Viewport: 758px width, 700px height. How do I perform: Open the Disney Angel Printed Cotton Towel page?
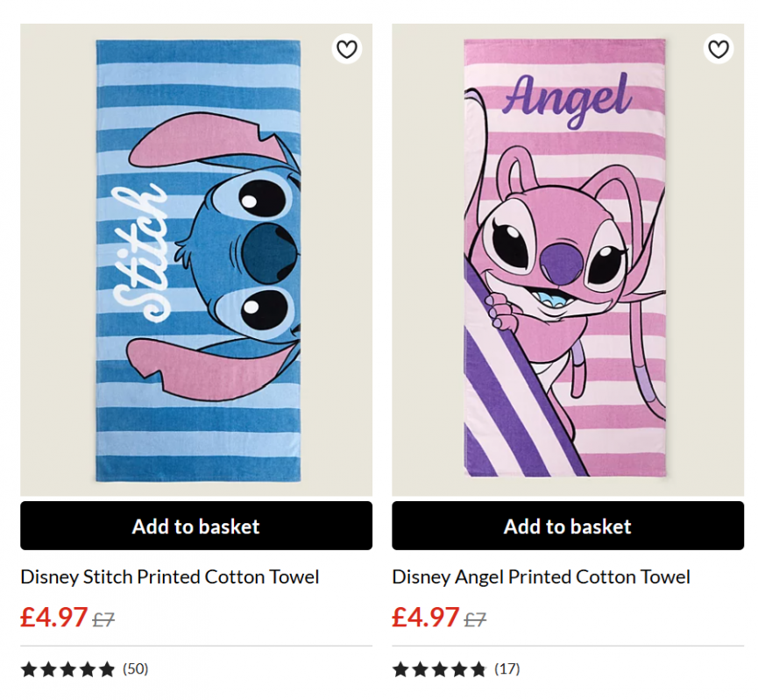(x=541, y=577)
